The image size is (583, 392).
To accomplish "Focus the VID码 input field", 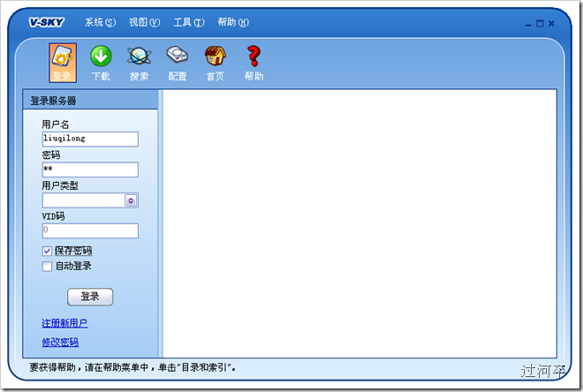I will tap(90, 230).
